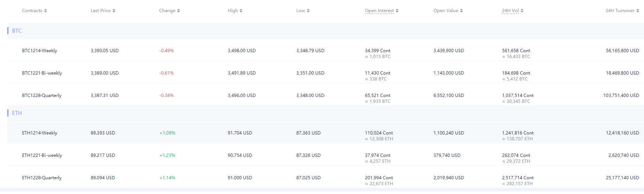Select the BTC1221 Bi-weekly contract
644x194 pixels.
tap(42, 73)
